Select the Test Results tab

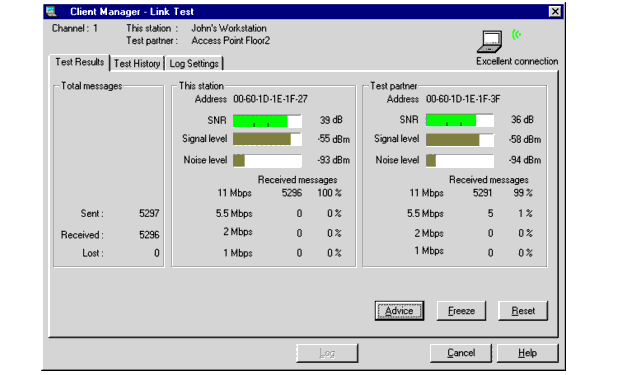[80, 62]
